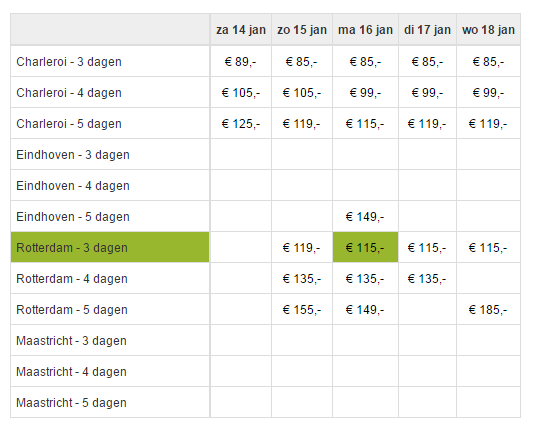Pick € 125 Charleroi 5 dagen on za 14 jan
The image size is (538, 437).
tap(241, 123)
